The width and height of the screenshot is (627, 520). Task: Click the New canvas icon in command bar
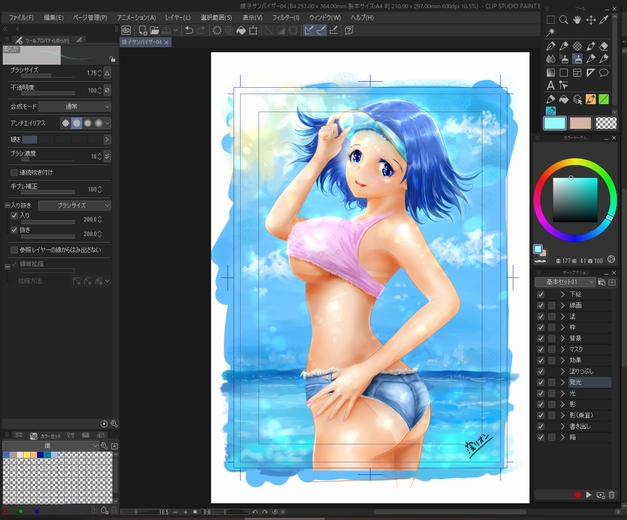142,30
